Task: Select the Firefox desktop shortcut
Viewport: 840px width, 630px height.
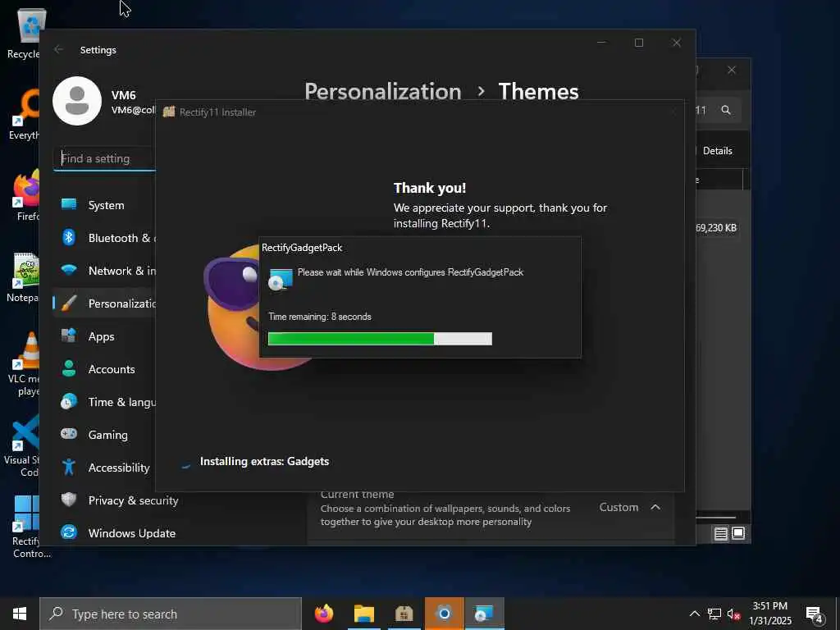Action: point(24,195)
